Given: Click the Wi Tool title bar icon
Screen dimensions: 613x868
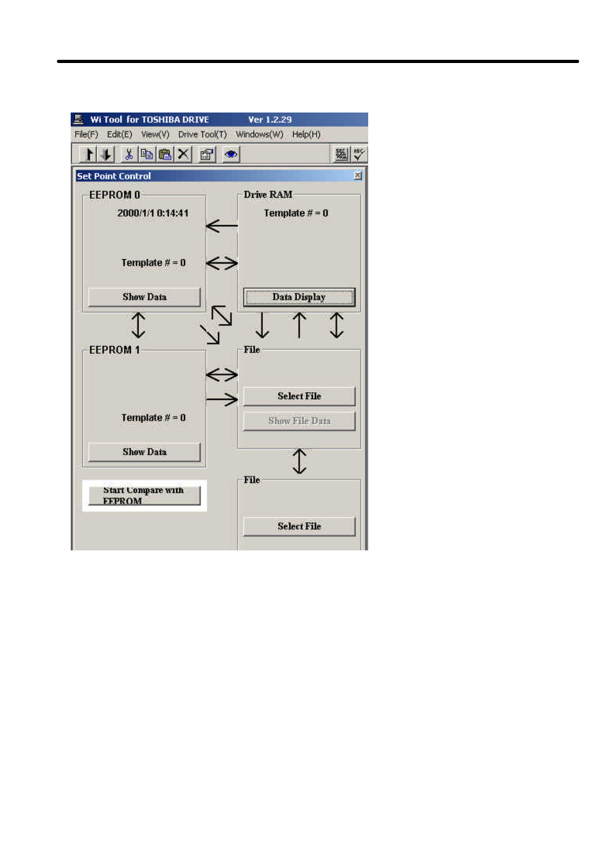Looking at the screenshot, I should (78, 119).
